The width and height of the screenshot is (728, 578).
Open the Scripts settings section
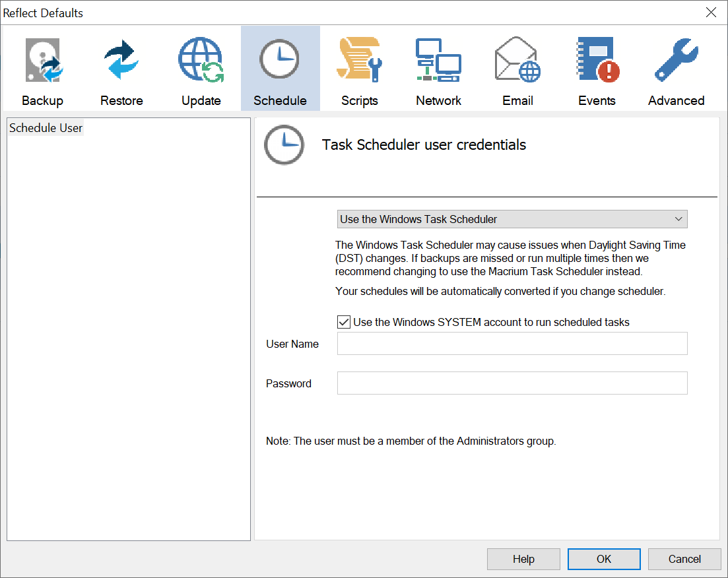[x=359, y=69]
